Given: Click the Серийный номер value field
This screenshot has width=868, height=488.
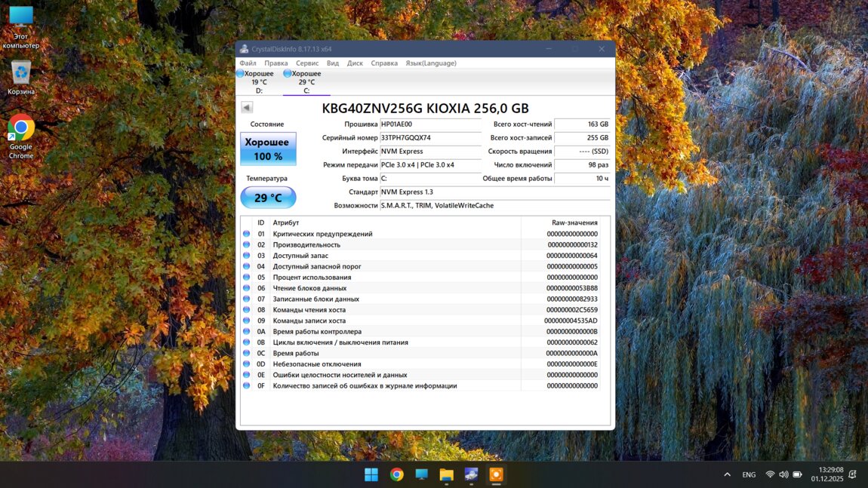Looking at the screenshot, I should tap(430, 138).
